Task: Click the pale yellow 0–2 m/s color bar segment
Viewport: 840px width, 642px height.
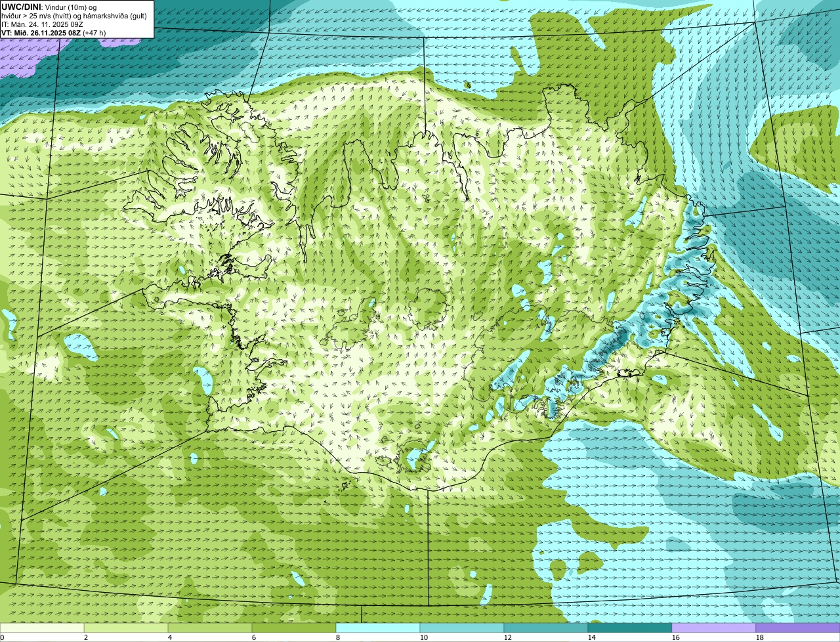Action: point(42,628)
